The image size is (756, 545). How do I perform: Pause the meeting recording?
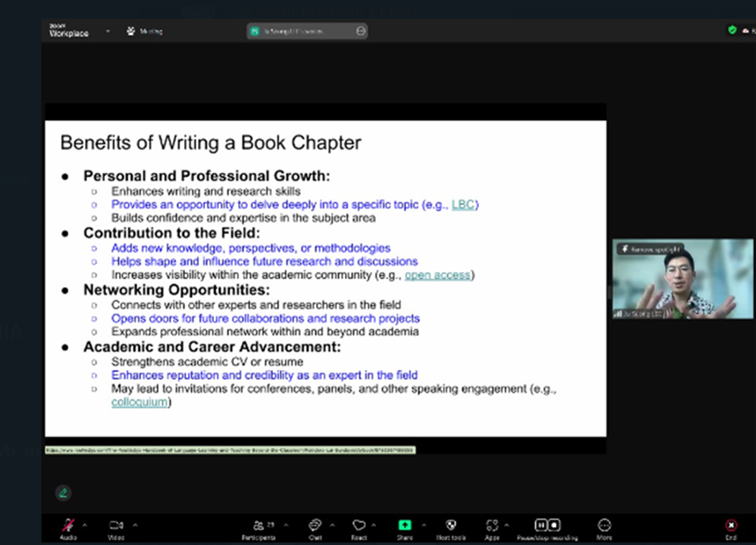pyautogui.click(x=540, y=525)
